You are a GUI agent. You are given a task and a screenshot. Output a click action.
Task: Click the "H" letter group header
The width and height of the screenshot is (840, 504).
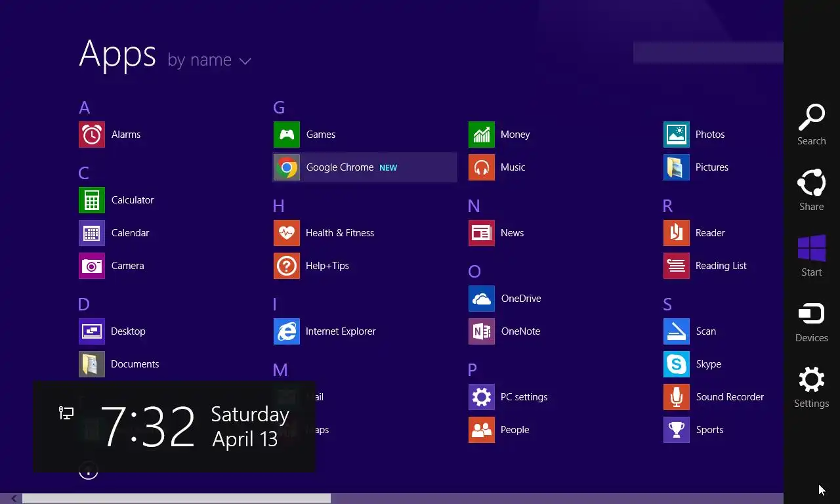coord(279,206)
